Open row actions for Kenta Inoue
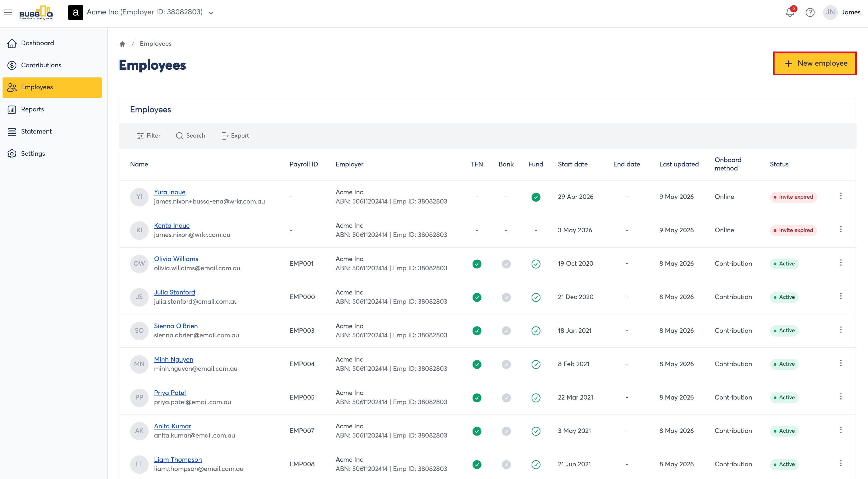This screenshot has width=868, height=479. point(841,229)
